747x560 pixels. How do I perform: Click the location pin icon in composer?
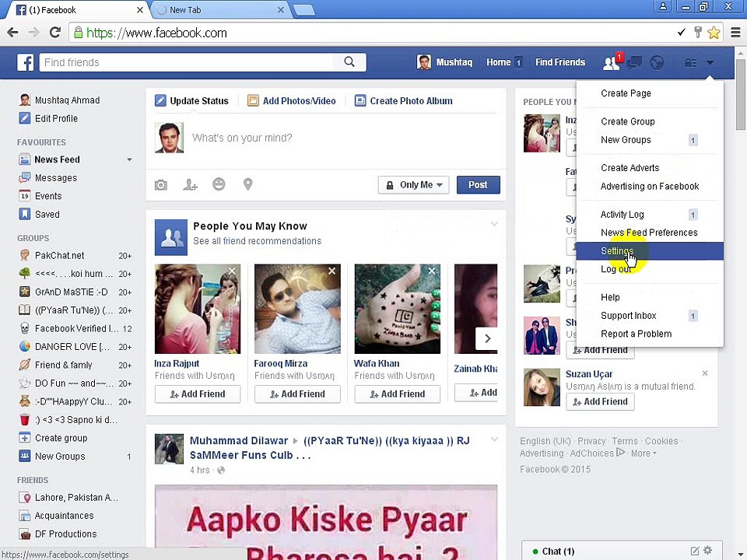coord(247,184)
